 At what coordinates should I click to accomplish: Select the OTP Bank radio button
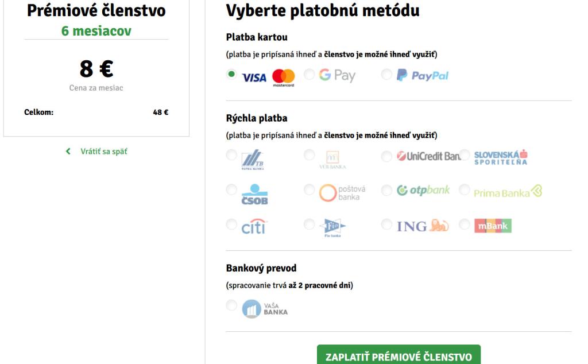(386, 190)
